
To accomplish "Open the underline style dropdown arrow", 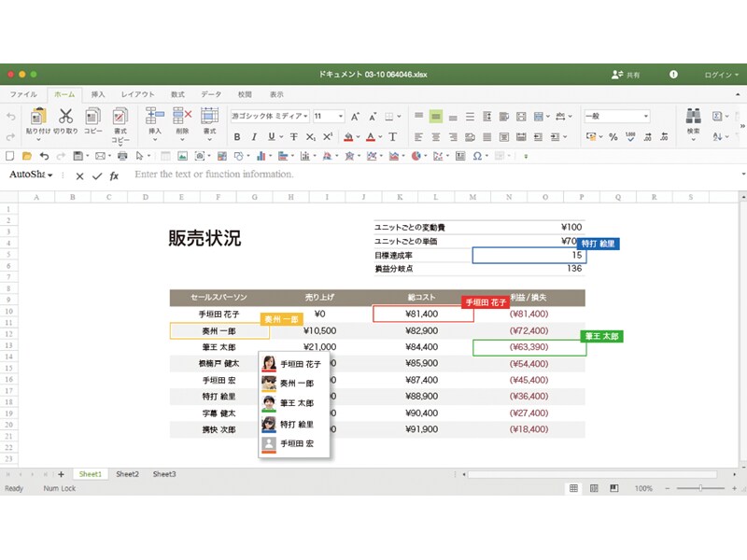I will [x=281, y=137].
